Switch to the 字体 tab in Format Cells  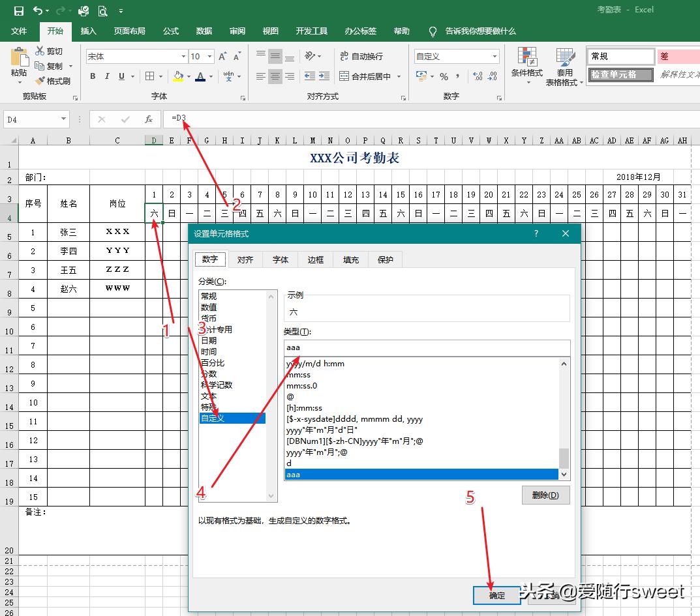281,259
